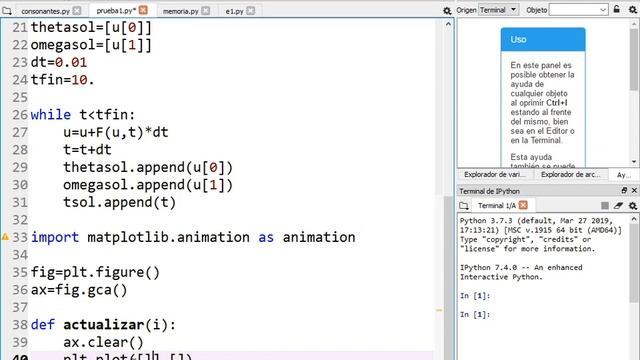640x360 pixels.
Task: Open editor file browse tabs icon
Action: point(7,11)
